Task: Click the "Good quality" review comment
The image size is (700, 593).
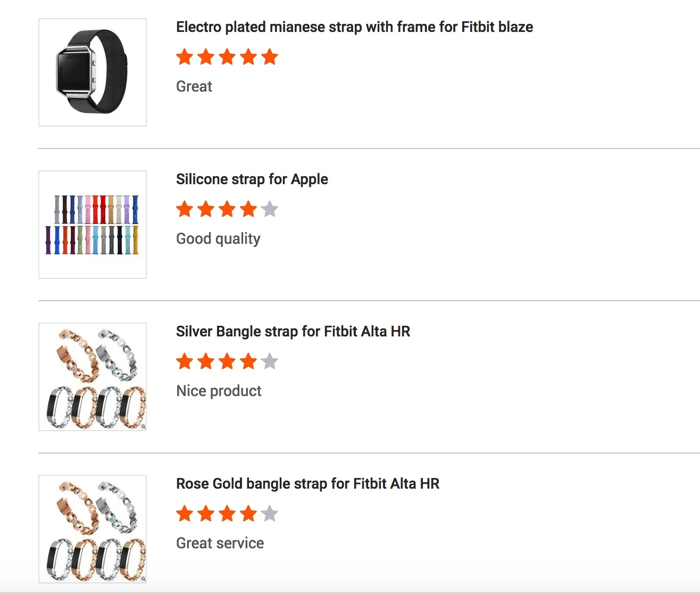Action: [218, 238]
